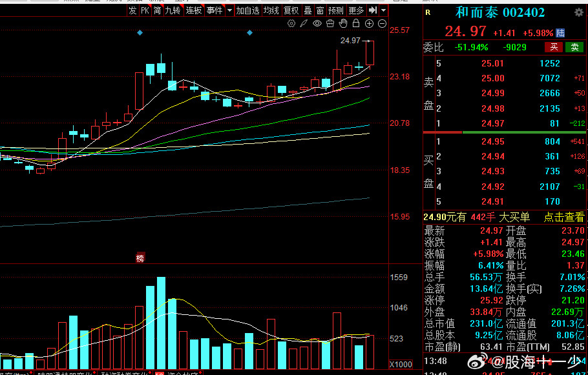588x375 pixels.
Task: Open dropdown arrow at toolbar end
Action: tap(383, 10)
